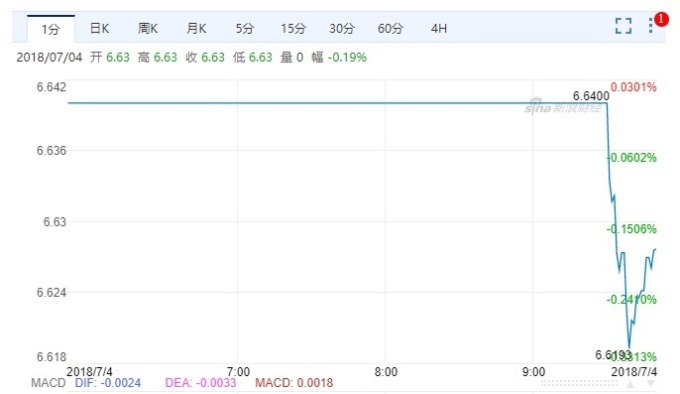Click the MACD indicator label
The height and width of the screenshot is (394, 680).
point(48,383)
